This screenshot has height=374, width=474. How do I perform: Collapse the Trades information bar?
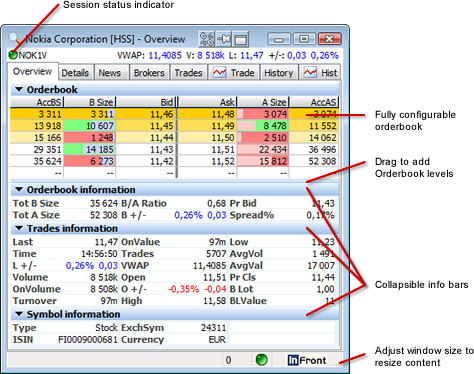19,228
